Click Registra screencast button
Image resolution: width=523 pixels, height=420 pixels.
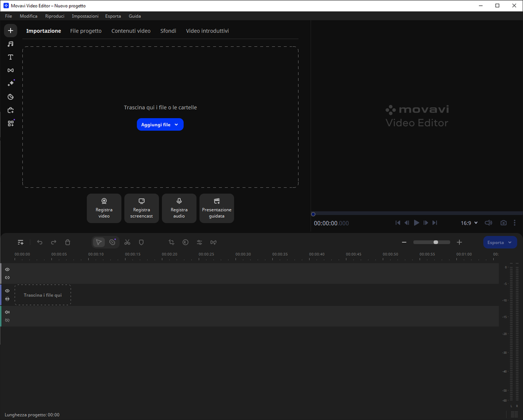click(x=141, y=208)
